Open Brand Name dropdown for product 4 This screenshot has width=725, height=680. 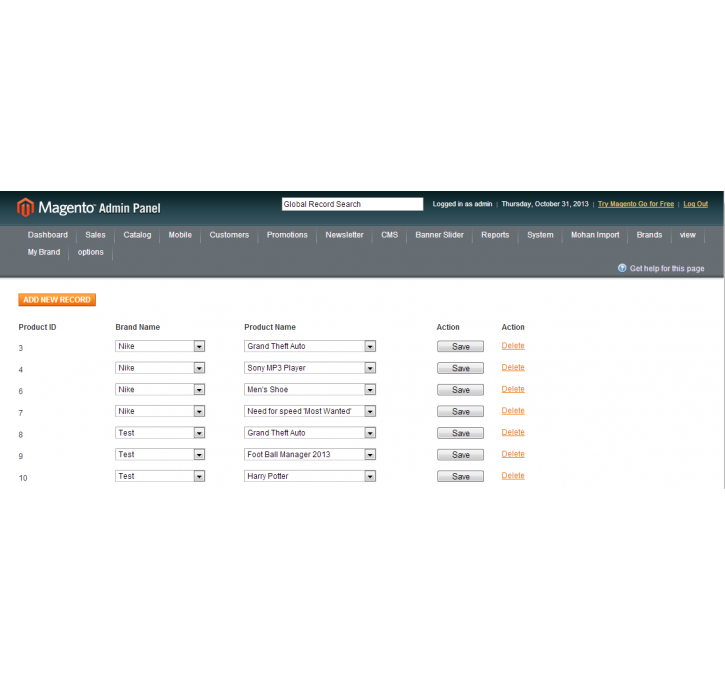[x=160, y=368]
